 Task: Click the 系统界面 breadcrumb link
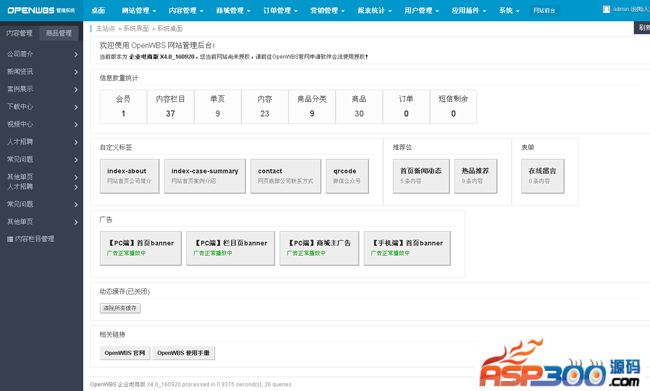point(136,29)
